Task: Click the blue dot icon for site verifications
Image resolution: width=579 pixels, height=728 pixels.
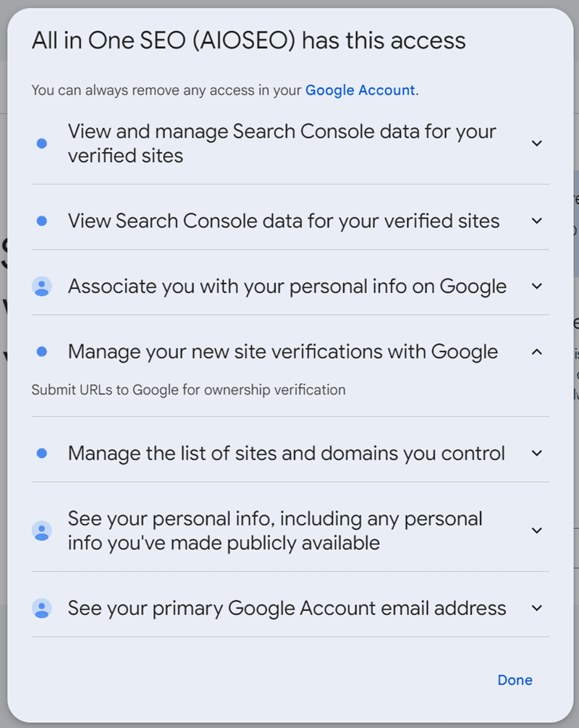Action: (x=42, y=352)
